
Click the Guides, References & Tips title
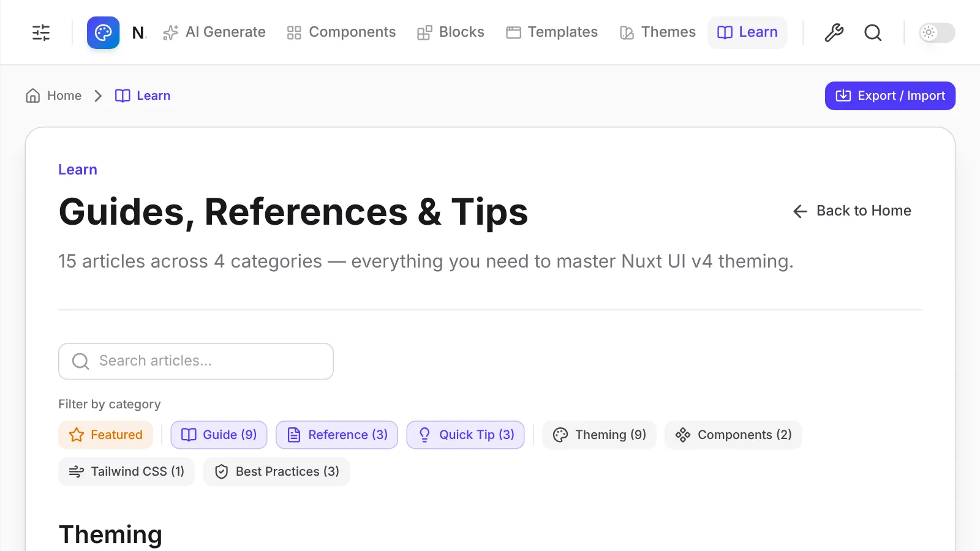pyautogui.click(x=293, y=212)
